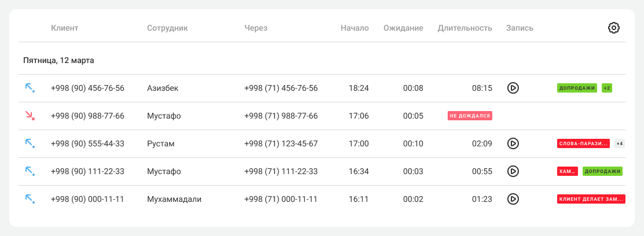Play the recording of the 16:34 call
Screen dimensions: 644x236
pyautogui.click(x=513, y=171)
